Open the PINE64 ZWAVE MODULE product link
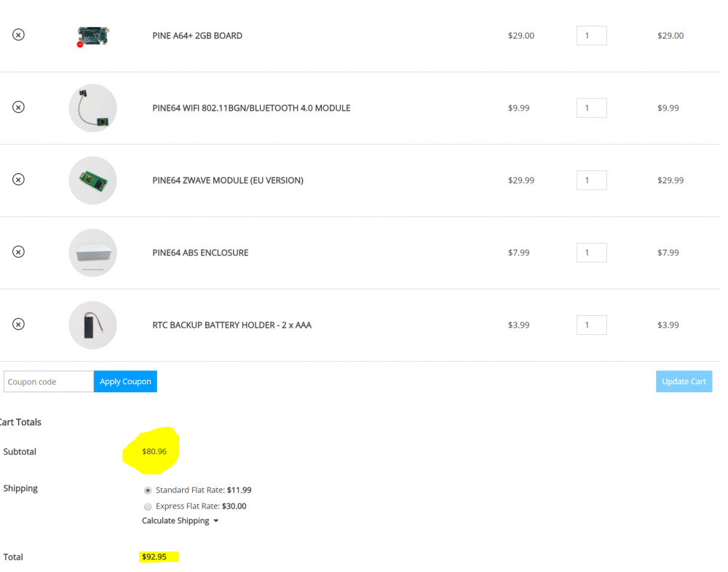This screenshot has width=728, height=572. coord(227,180)
